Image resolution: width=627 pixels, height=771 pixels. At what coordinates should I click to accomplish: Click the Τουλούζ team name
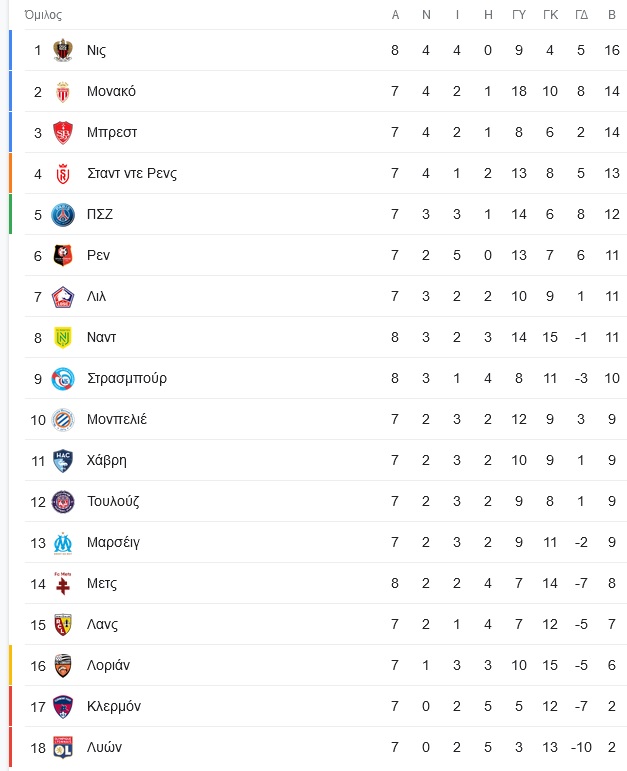(x=113, y=501)
